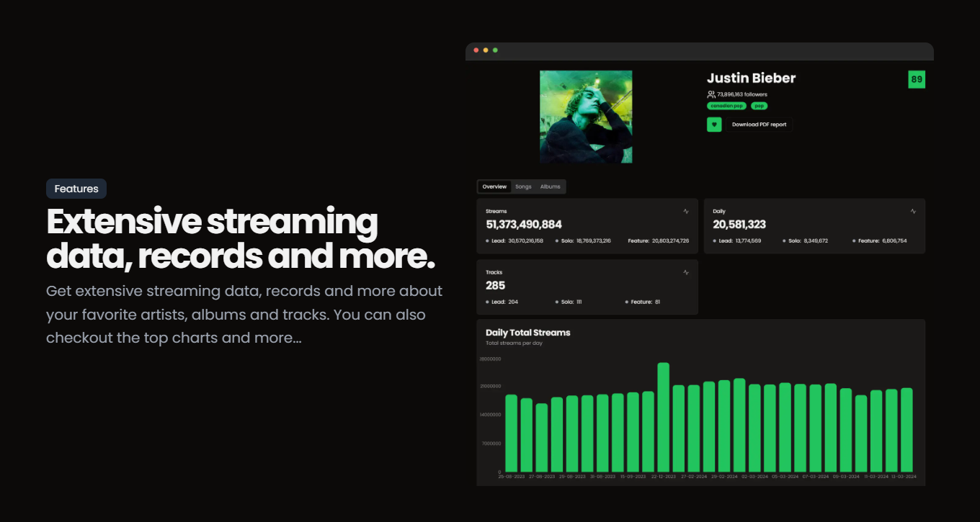This screenshot has width=980, height=522.
Task: Click the 20,581,323 daily streams value
Action: tap(739, 225)
